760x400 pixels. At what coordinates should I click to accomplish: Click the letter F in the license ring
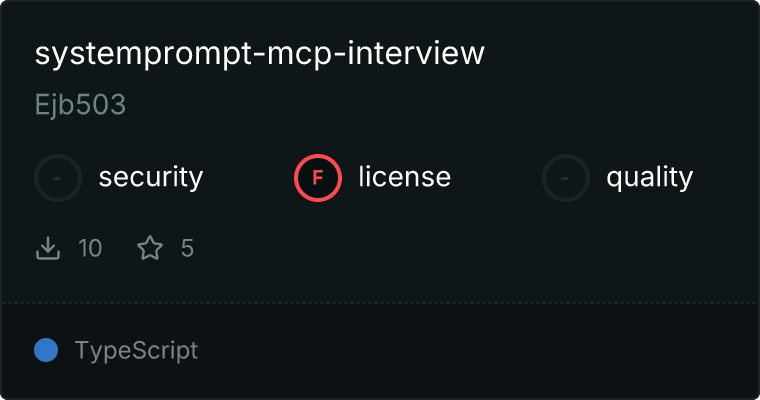click(x=317, y=178)
